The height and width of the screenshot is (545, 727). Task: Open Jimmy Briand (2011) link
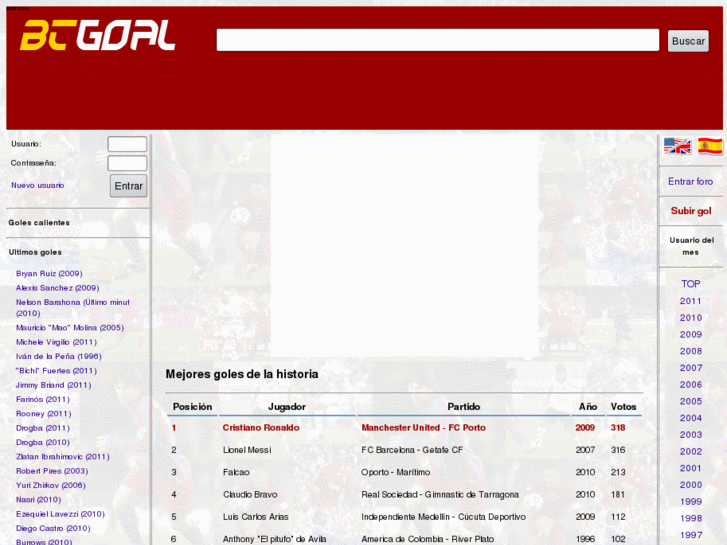53,385
